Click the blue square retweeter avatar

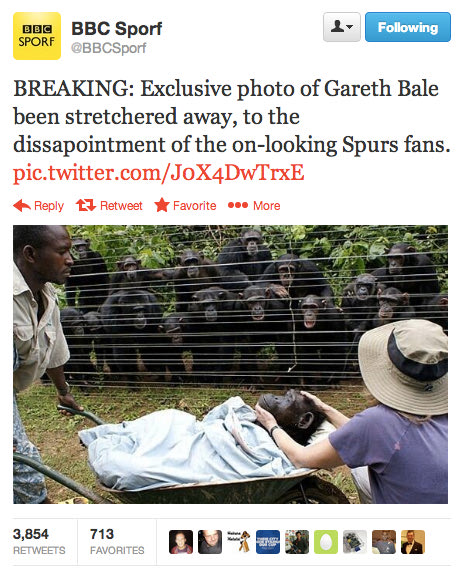tap(268, 542)
